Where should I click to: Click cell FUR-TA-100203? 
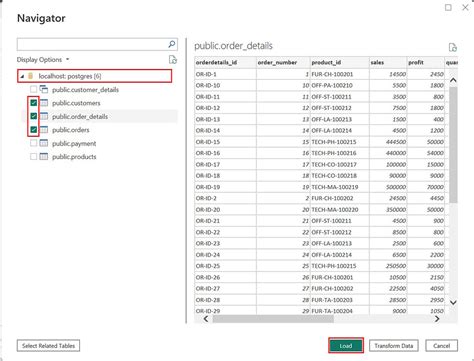pos(339,300)
